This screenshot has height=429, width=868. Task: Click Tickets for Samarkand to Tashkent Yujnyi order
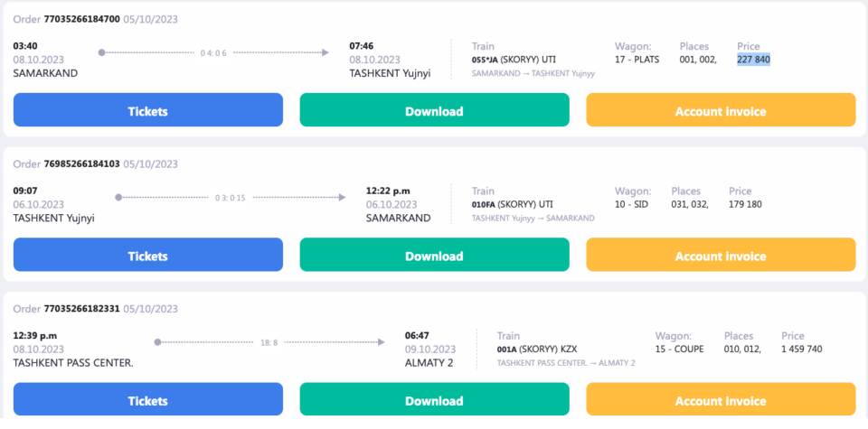pos(148,111)
